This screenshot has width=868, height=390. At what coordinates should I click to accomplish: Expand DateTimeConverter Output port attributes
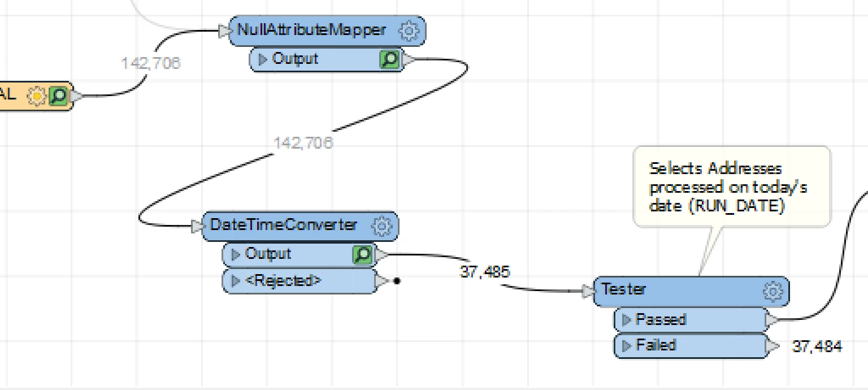click(236, 254)
